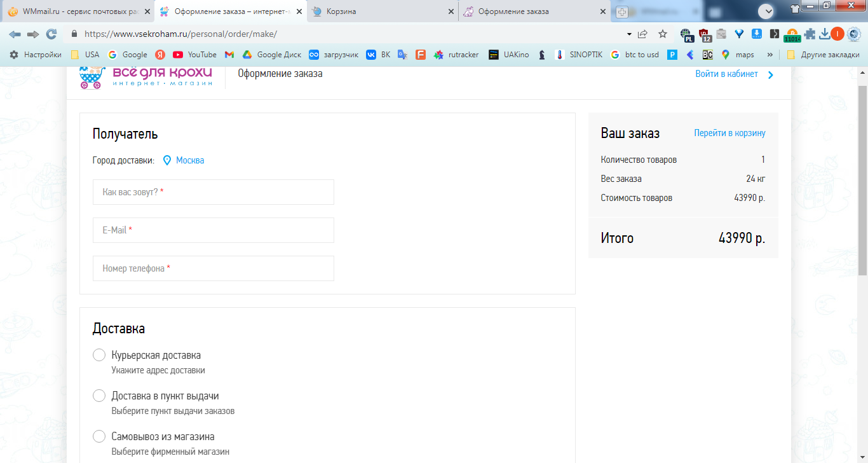Click the Перейти в корзину link
This screenshot has width=868, height=463.
[x=729, y=133]
